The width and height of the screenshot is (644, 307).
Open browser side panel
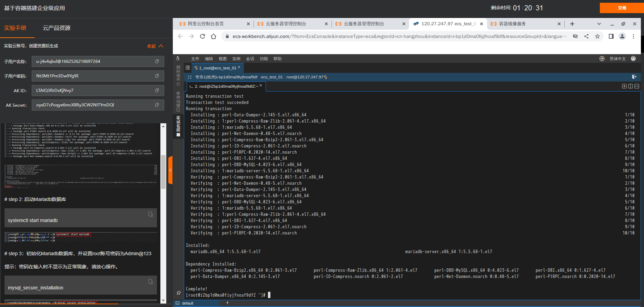(611, 36)
